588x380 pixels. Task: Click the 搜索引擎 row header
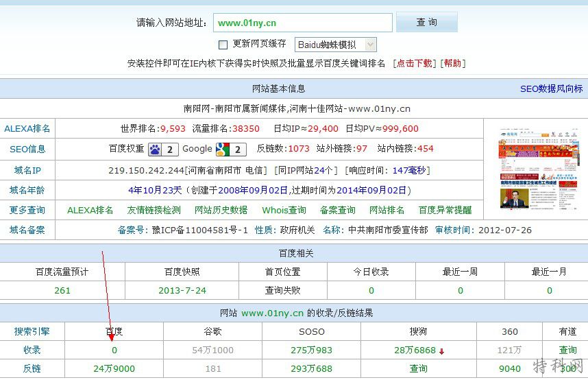click(x=32, y=331)
